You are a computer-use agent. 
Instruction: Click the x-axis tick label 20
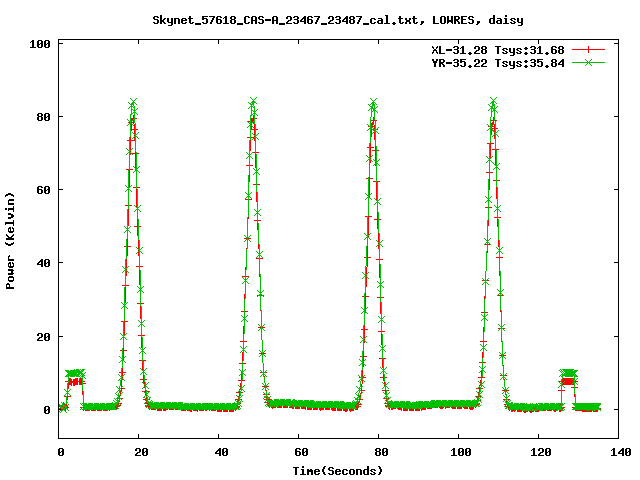[138, 452]
